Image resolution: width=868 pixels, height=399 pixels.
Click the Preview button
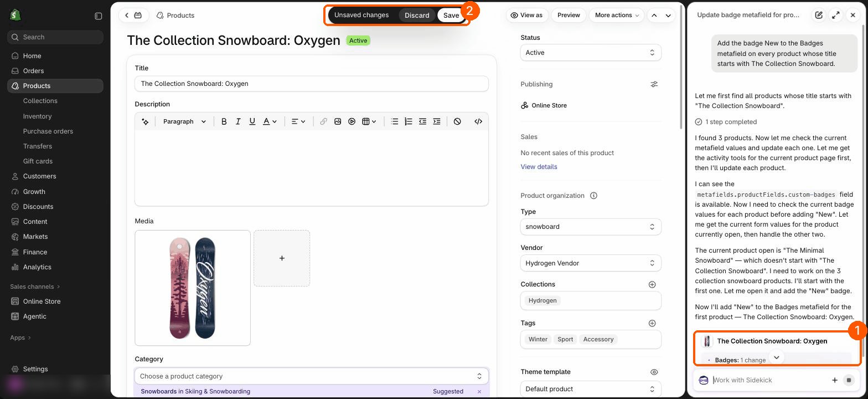point(569,15)
